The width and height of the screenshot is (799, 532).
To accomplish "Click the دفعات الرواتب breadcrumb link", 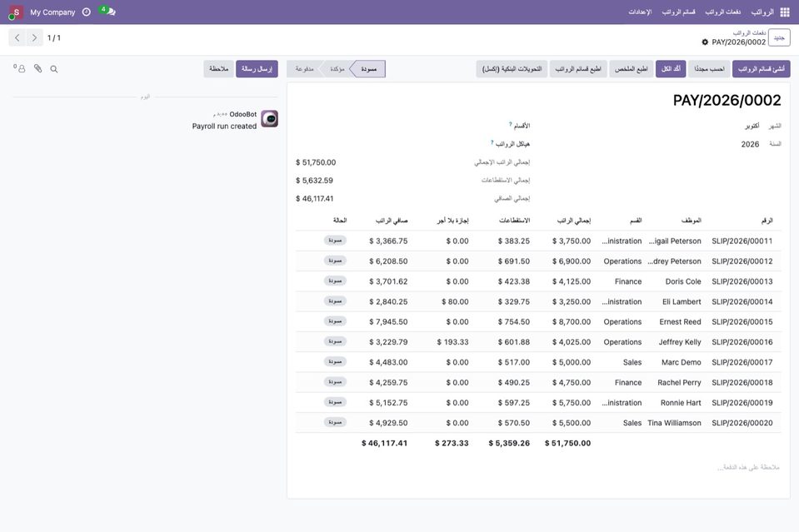I will 749,32.
